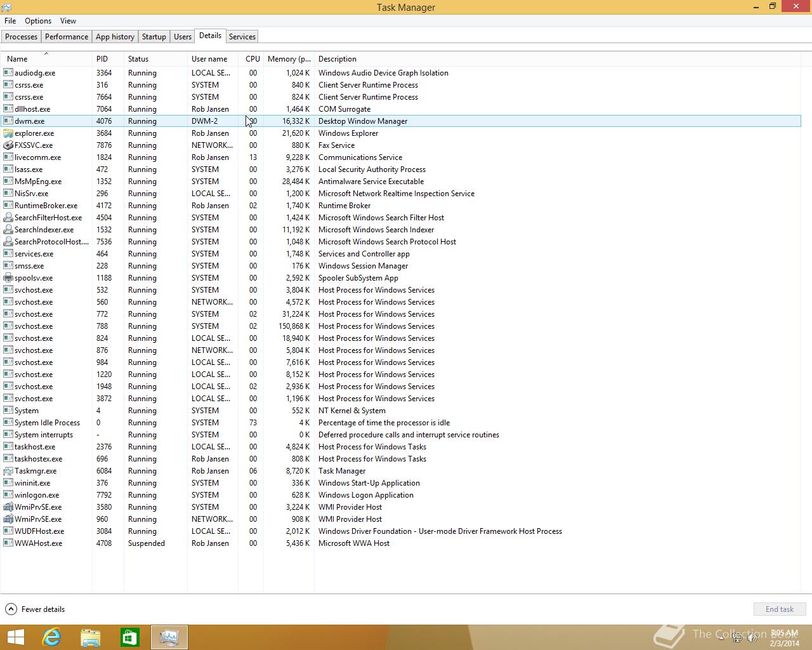This screenshot has width=812, height=650.
Task: Select the System interrupts row
Action: pos(401,435)
